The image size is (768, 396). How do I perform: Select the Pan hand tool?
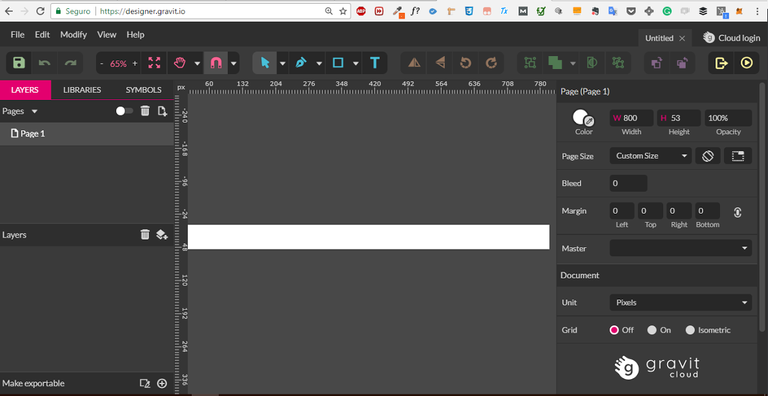coord(180,63)
